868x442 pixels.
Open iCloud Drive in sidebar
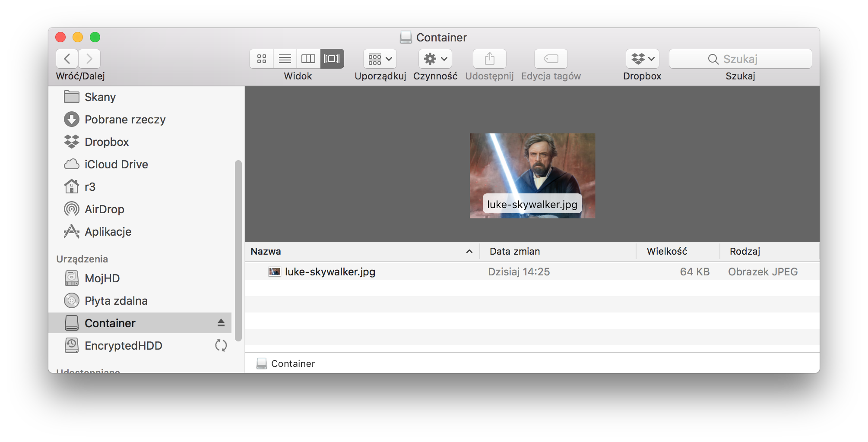140,164
